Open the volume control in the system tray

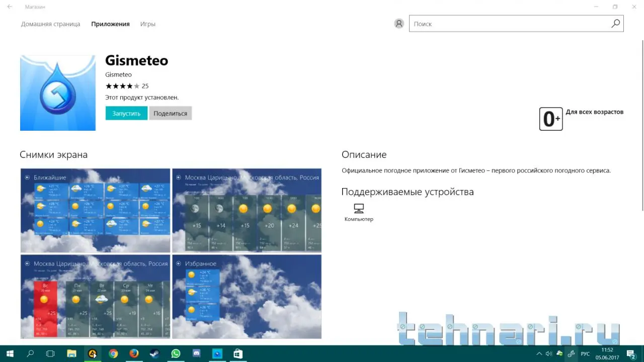[x=549, y=353]
